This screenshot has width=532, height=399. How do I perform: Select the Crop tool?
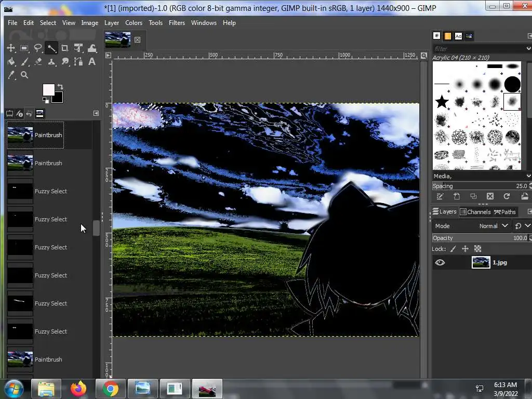(65, 48)
